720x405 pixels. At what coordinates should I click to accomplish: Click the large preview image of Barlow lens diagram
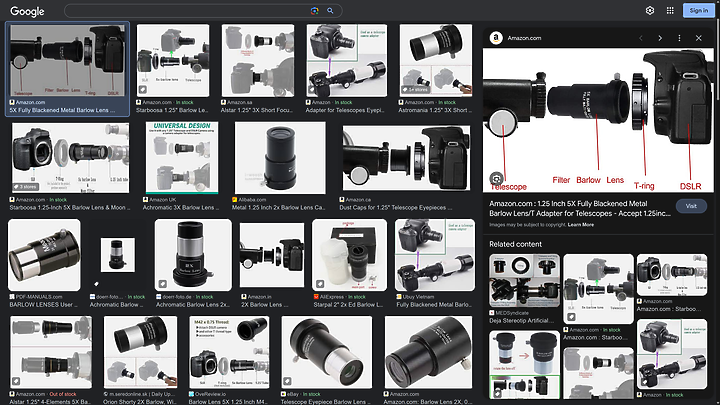(x=598, y=120)
